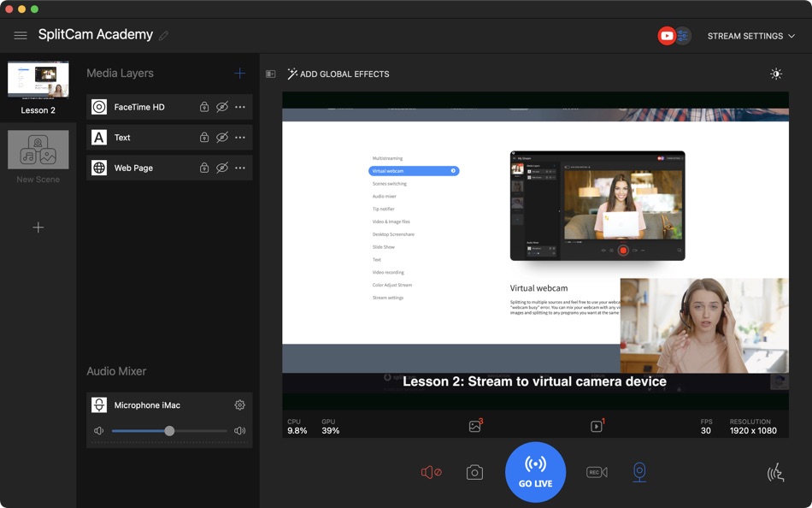Lock the Web Page layer

point(204,168)
